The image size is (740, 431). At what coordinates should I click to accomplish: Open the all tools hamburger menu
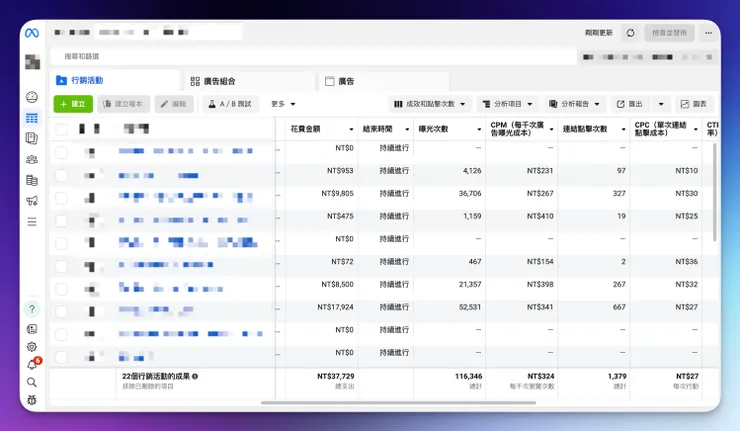tap(32, 221)
